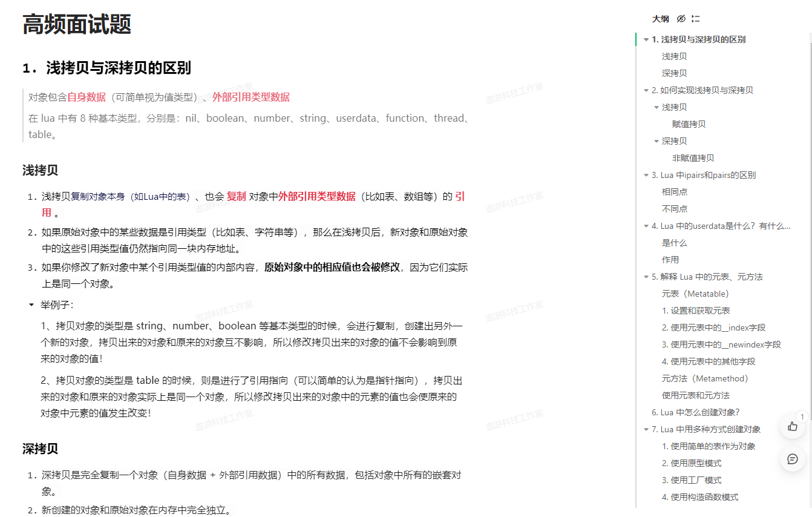Collapse outline section 2. 如何实现浅拷贝与深拷贝
The image size is (812, 517).
pos(646,91)
